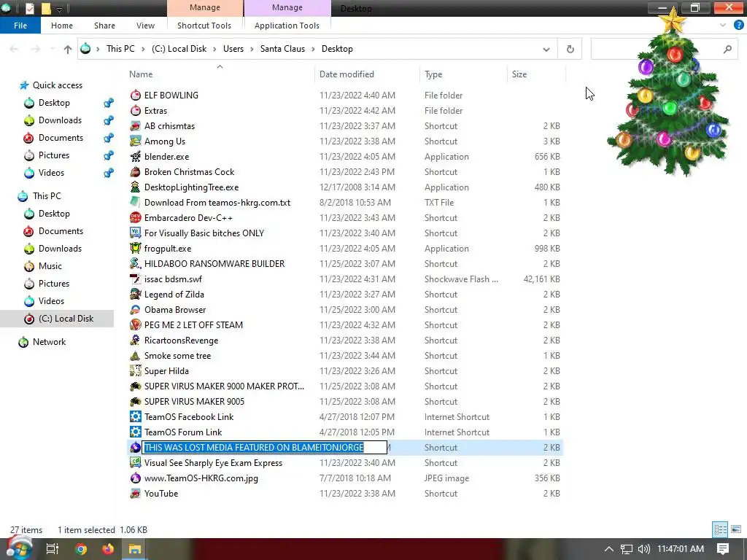This screenshot has height=560, width=747.
Task: Click the blender.exe application icon
Action: [135, 156]
